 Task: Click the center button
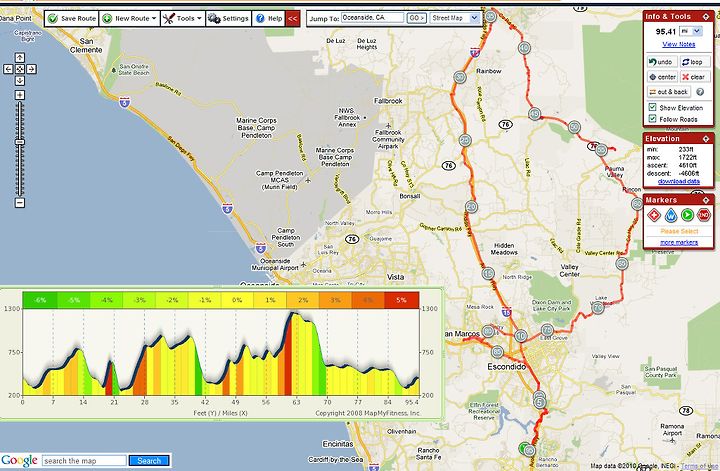(x=662, y=77)
